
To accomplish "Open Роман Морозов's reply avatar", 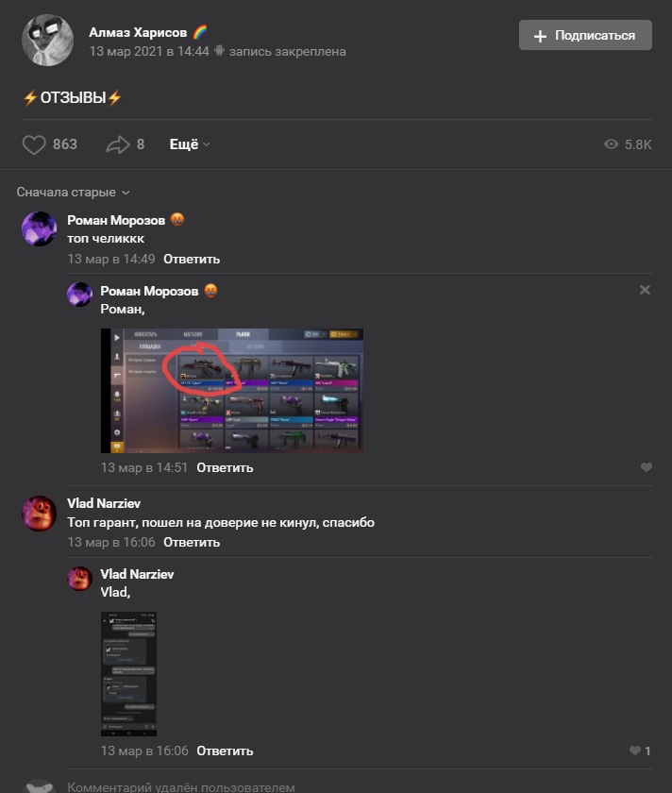I will [x=80, y=295].
